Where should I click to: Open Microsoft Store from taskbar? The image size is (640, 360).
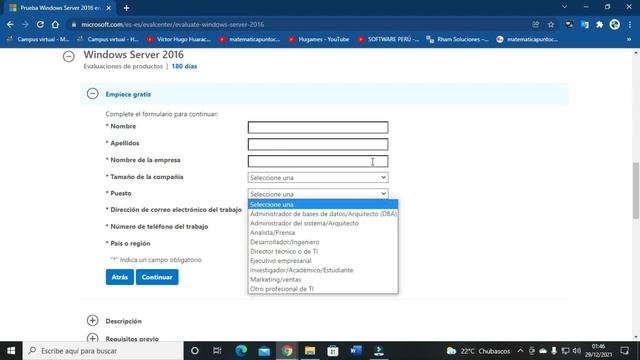click(333, 351)
